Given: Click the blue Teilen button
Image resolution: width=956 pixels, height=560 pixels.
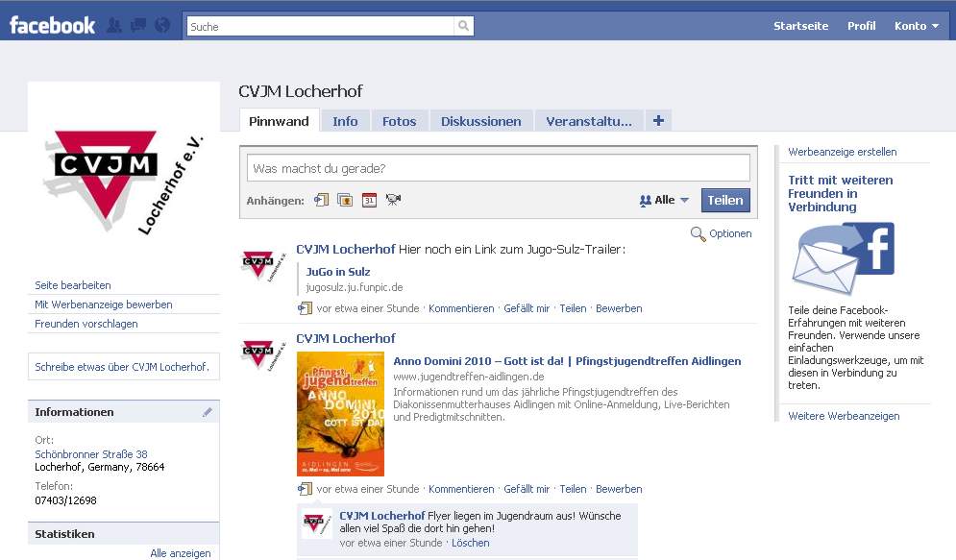Looking at the screenshot, I should [725, 200].
